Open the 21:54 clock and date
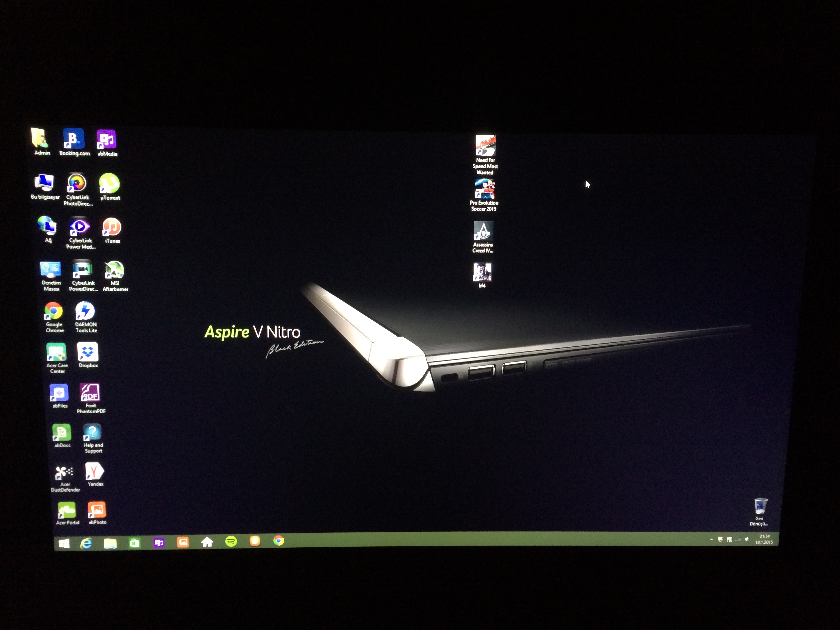This screenshot has height=630, width=840. pos(764,539)
